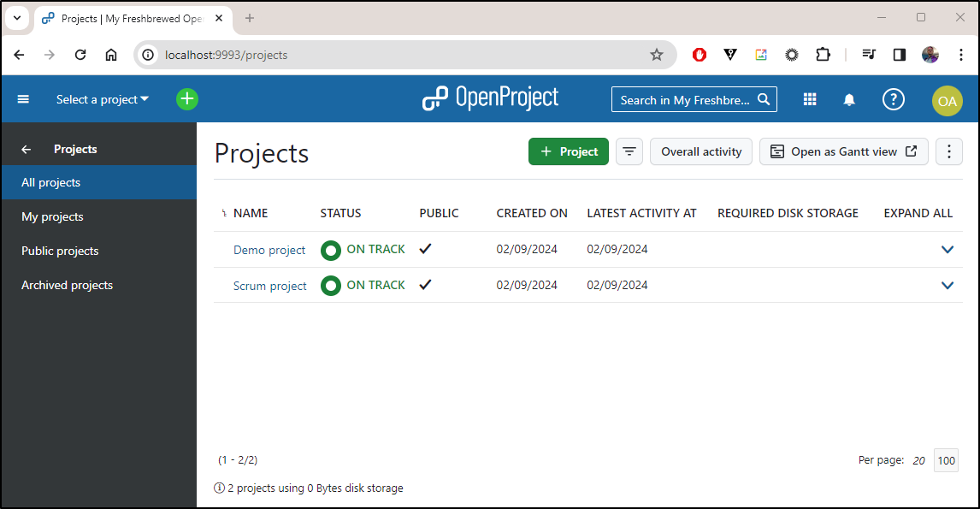Click the Projects sidebar heading

(75, 150)
